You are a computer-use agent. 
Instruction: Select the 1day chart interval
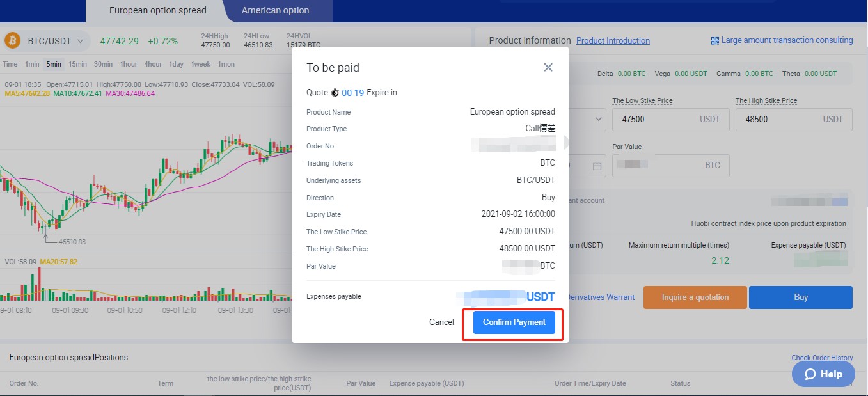coord(176,64)
